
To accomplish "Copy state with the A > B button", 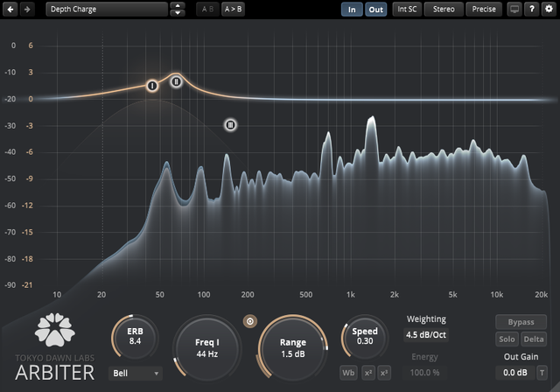I will coord(234,10).
